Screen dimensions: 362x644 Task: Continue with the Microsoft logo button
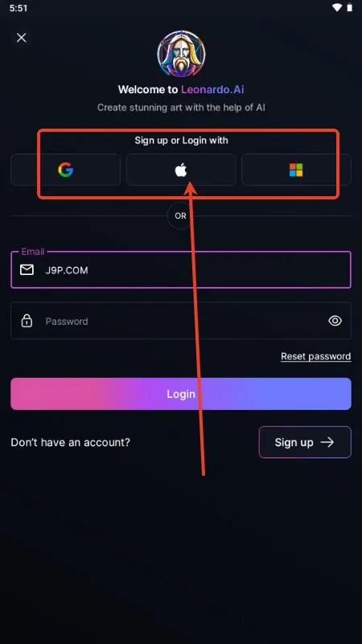point(296,170)
